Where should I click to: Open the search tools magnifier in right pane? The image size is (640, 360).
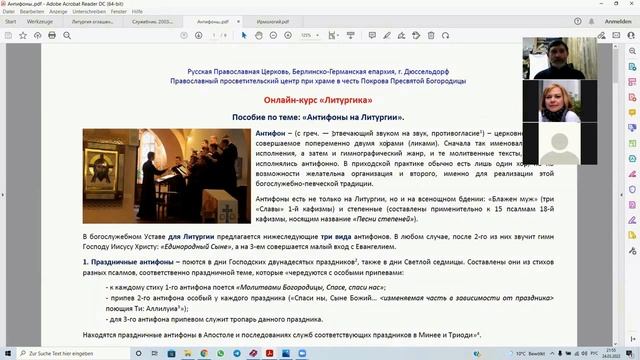tap(632, 51)
